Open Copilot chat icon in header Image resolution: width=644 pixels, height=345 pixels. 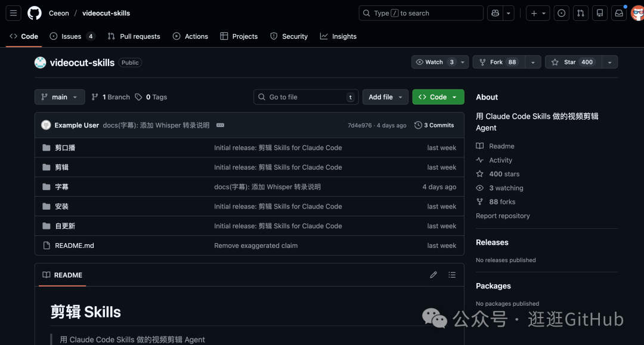(x=495, y=13)
